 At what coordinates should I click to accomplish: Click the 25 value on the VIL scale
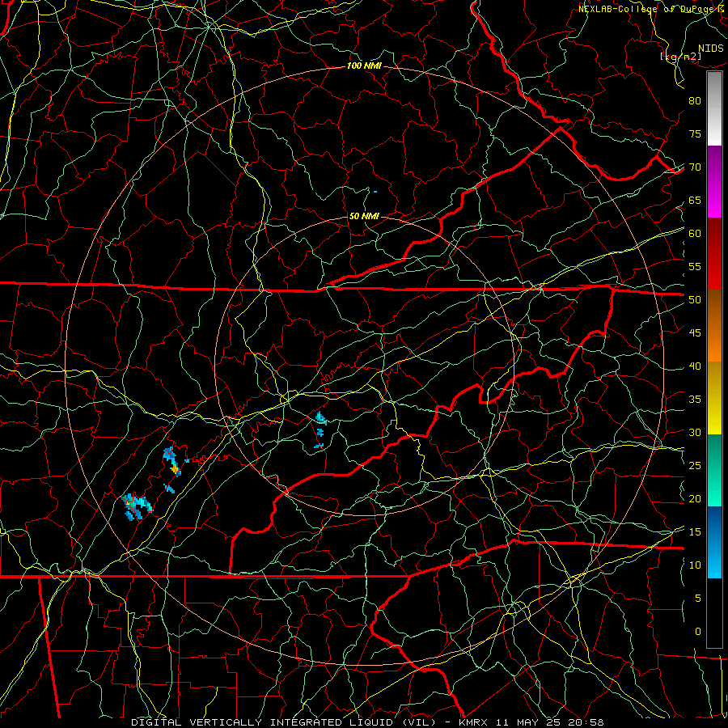pyautogui.click(x=695, y=466)
